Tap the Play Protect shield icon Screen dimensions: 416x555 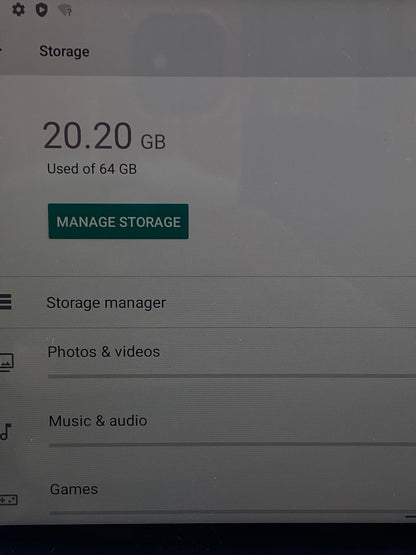[x=41, y=10]
